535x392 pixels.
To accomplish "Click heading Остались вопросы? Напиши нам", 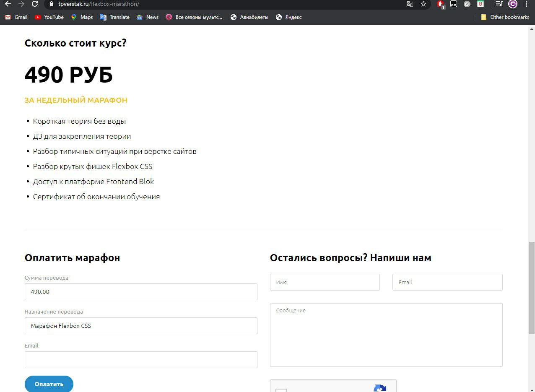I will coord(351,258).
